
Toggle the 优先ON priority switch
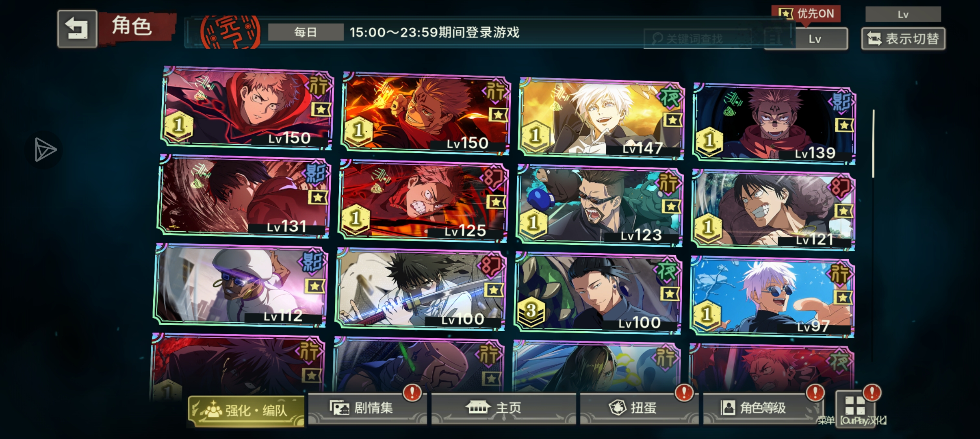[x=806, y=14]
